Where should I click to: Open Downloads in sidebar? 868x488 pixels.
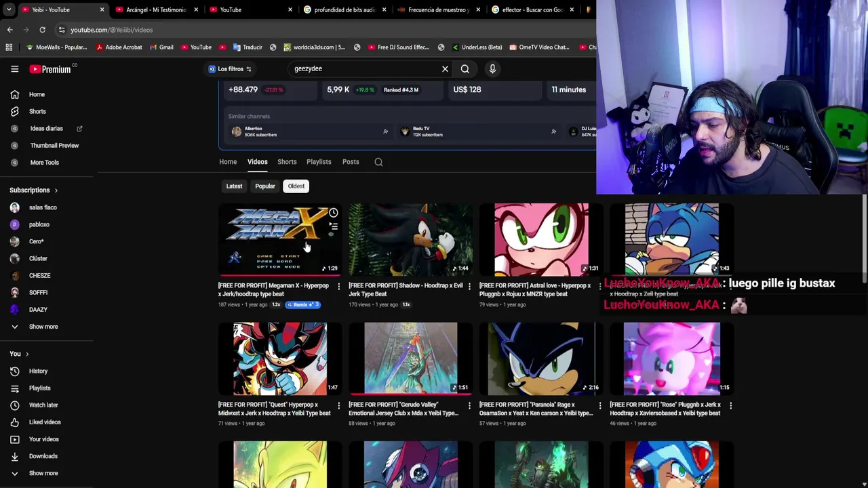(x=43, y=456)
